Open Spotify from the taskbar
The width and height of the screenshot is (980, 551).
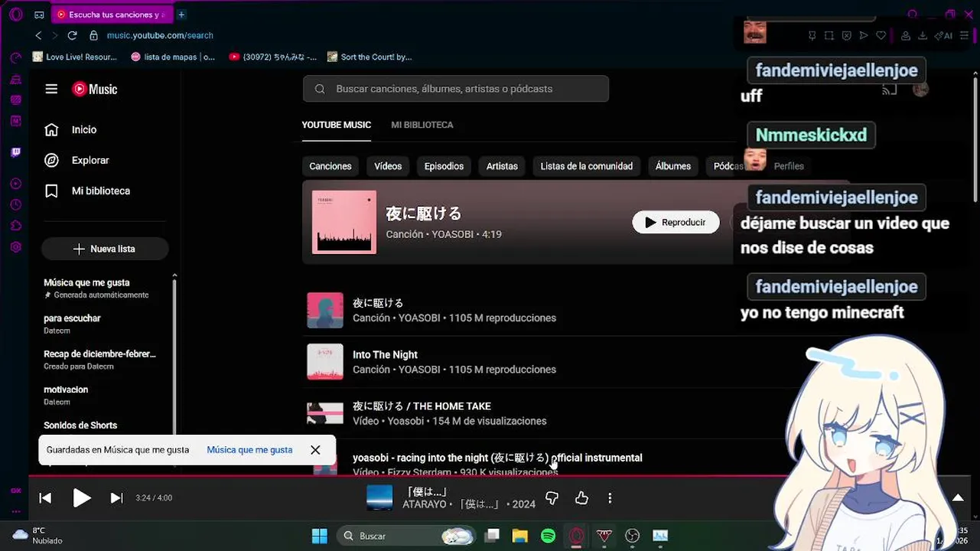(x=548, y=536)
